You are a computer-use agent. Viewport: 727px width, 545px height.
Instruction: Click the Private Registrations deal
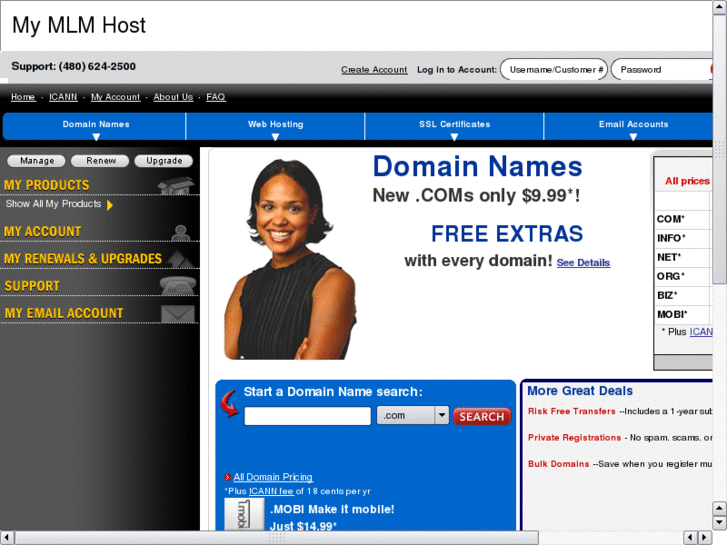[x=574, y=437]
